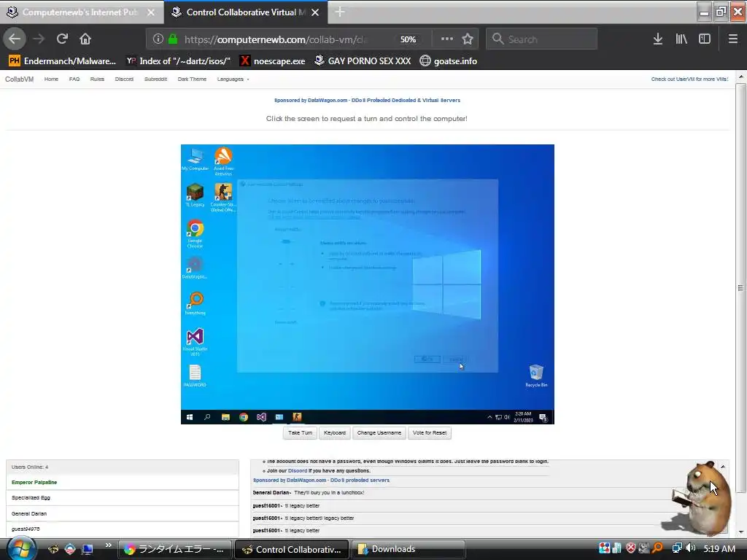
Task: Open the Subreddit navigation item
Action: pyautogui.click(x=156, y=79)
